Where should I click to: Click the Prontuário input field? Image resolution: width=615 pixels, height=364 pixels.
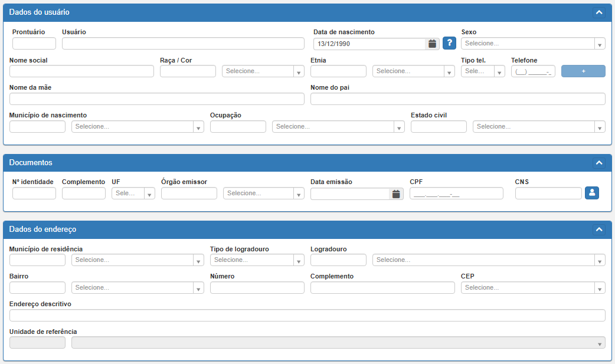34,44
